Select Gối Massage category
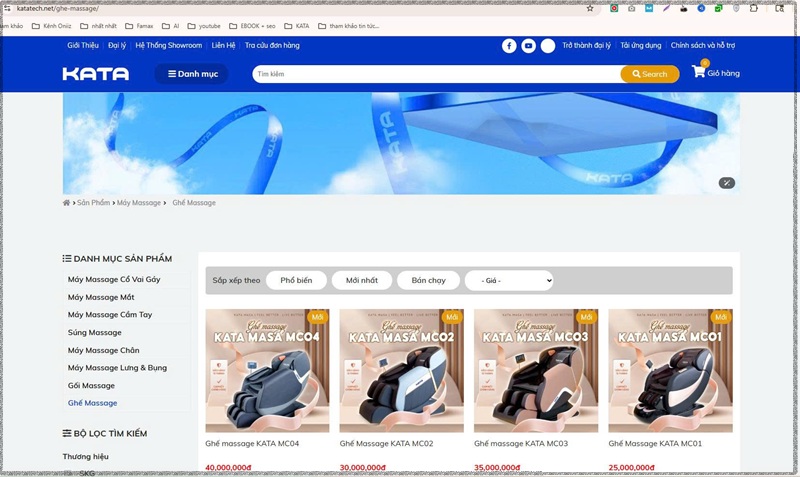 tap(91, 386)
